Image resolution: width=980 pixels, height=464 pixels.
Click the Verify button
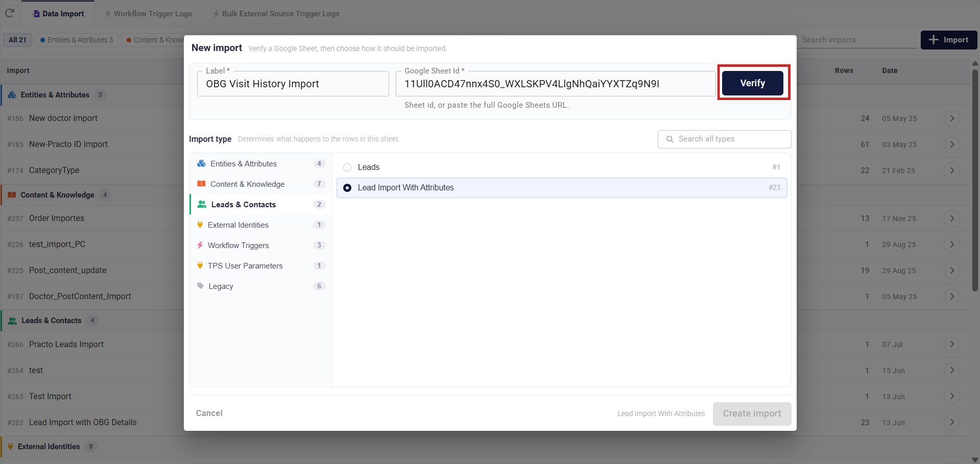(753, 83)
